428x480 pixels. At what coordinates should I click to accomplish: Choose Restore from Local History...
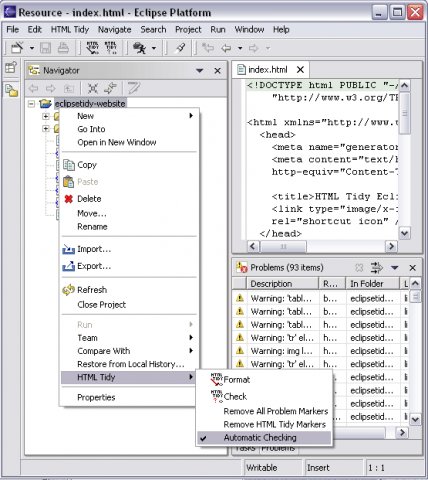click(130, 364)
